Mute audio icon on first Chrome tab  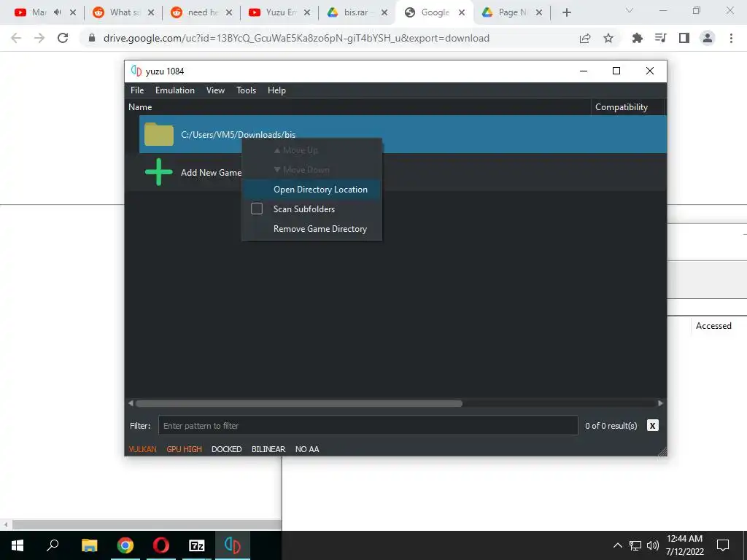click(58, 12)
